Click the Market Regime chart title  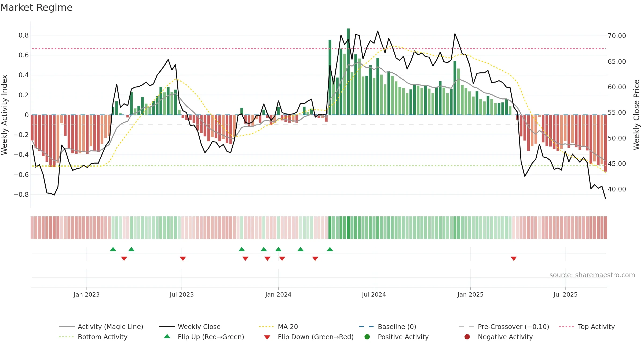pyautogui.click(x=36, y=8)
